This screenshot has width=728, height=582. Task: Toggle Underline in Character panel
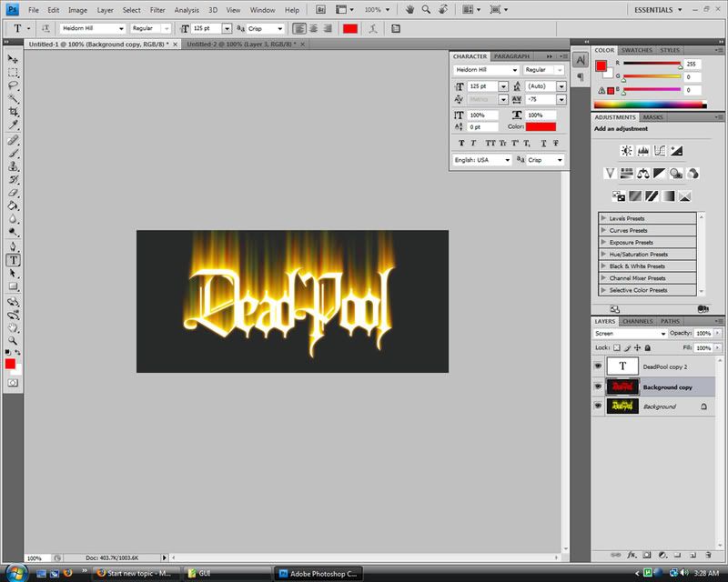543,143
